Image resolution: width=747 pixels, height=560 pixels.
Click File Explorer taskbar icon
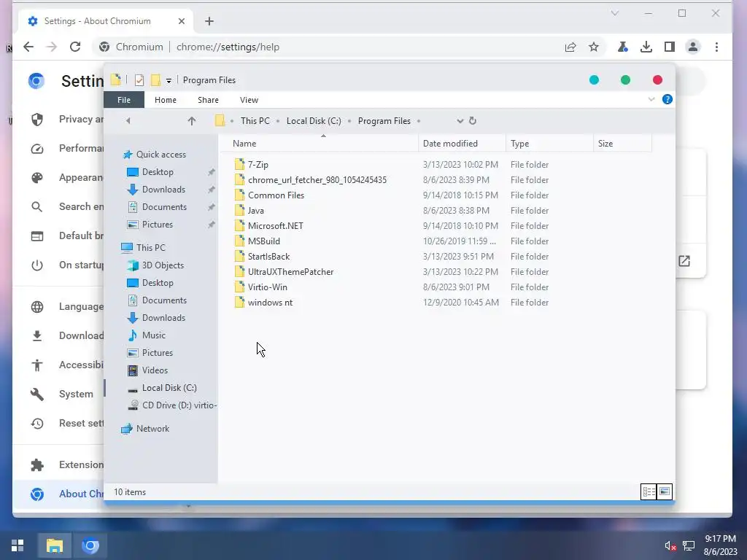coord(54,545)
